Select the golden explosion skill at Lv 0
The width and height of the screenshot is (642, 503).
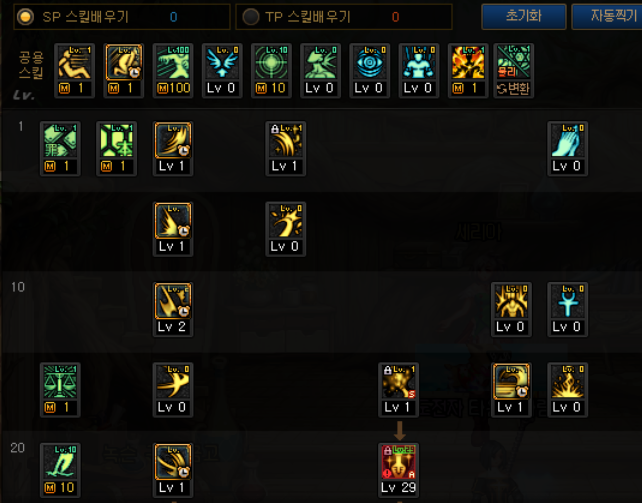[567, 390]
